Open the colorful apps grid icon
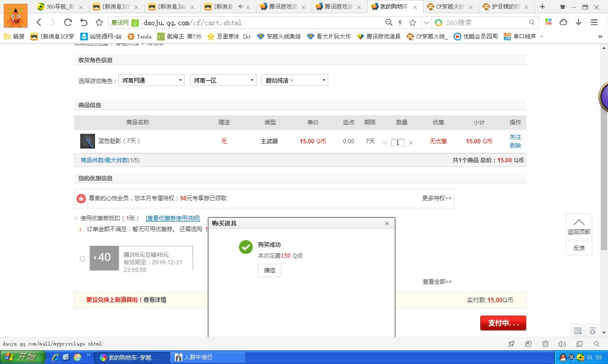This screenshot has height=364, width=608. 548,22
